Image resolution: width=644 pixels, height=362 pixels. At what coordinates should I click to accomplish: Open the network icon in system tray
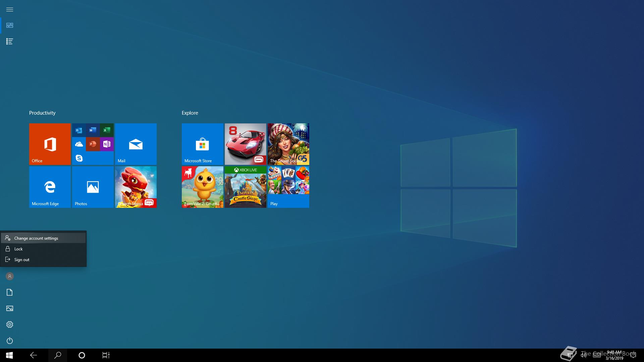point(570,355)
